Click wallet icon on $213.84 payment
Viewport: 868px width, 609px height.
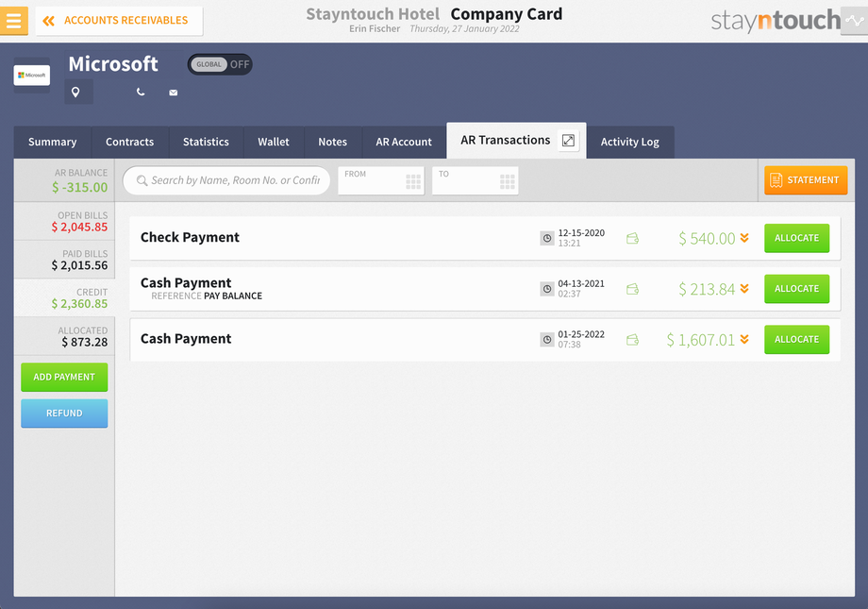point(632,289)
